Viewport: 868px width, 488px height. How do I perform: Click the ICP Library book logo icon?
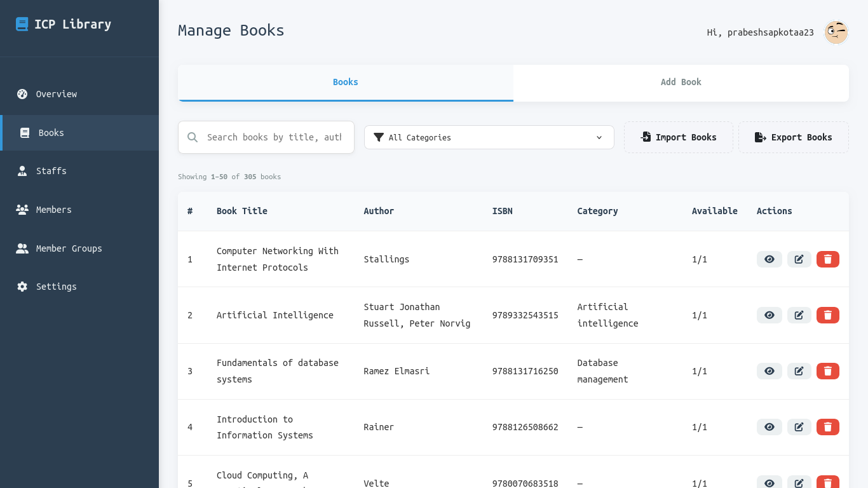(22, 24)
